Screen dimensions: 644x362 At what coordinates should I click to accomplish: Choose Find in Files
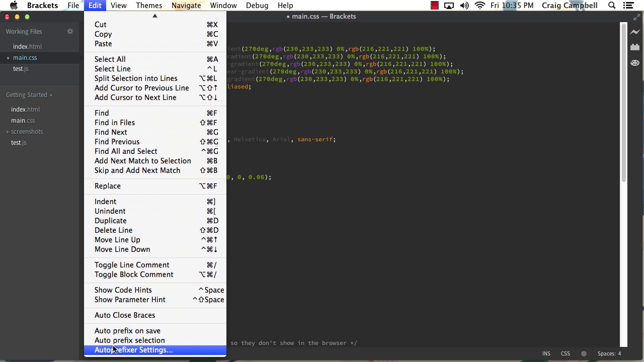155,123
